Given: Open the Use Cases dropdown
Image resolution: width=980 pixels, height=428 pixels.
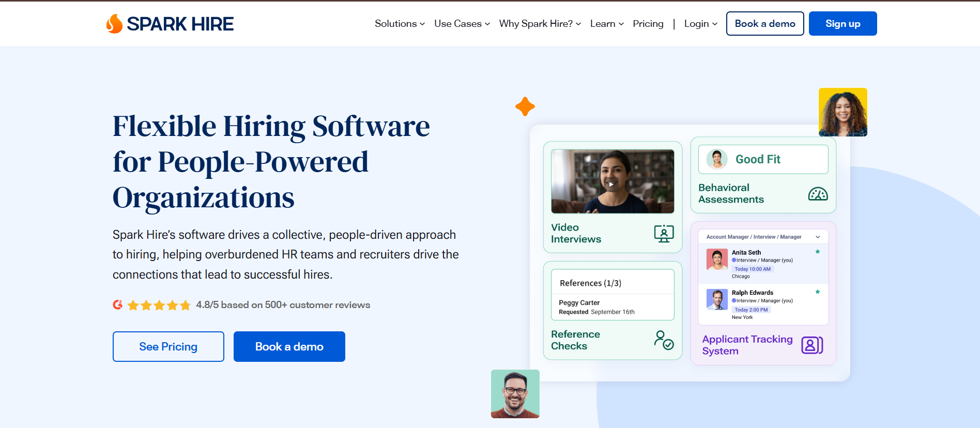Looking at the screenshot, I should 462,24.
